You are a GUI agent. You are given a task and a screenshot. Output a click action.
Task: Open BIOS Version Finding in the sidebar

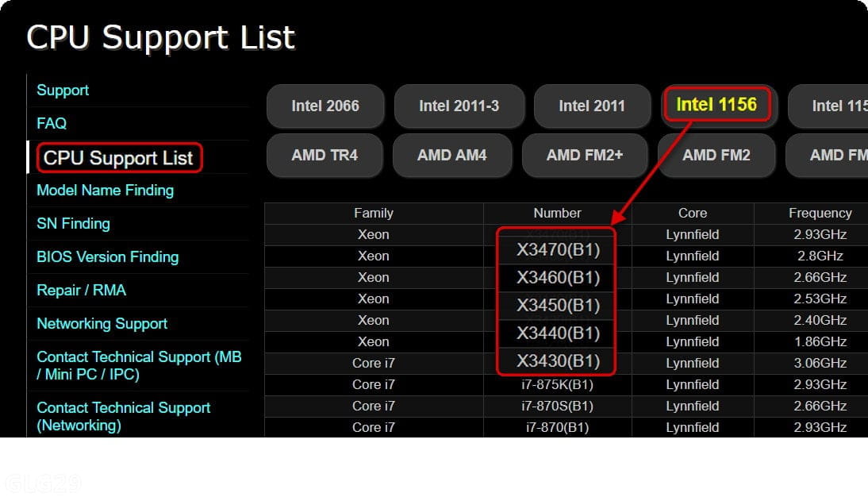pos(107,257)
